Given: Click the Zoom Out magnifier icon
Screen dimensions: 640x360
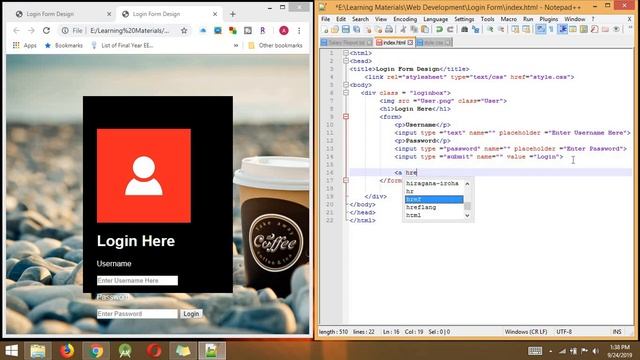Looking at the screenshot, I should 501,29.
